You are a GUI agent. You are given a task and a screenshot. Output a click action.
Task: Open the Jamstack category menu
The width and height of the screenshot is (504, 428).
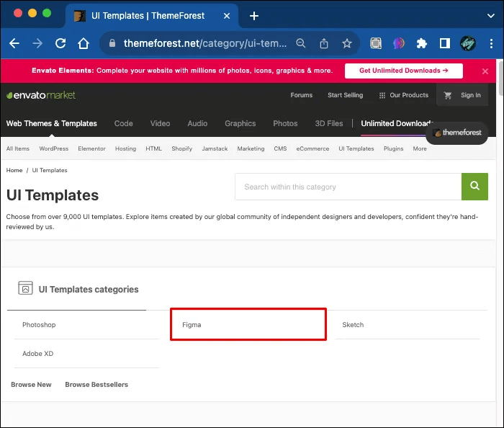[215, 148]
